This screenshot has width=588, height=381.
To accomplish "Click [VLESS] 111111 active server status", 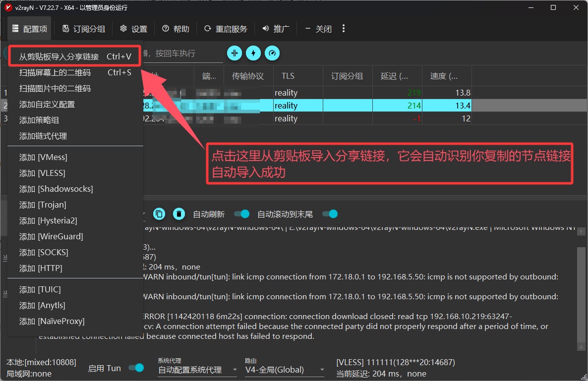I will pos(396,362).
